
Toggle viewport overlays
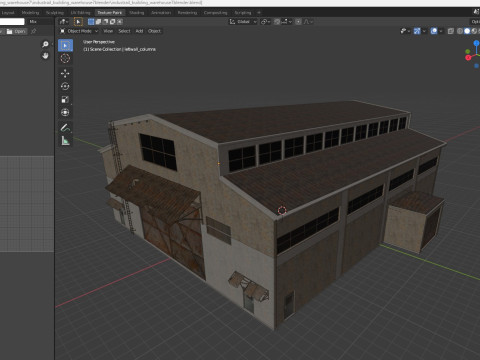(434, 31)
